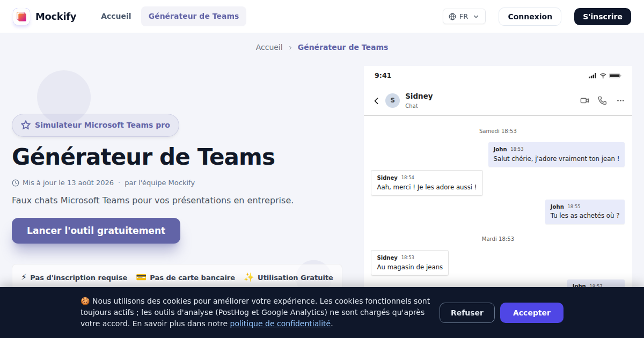644x338 pixels.
Task: Click the sparkles icon by Utilisation Gratuite
Action: [248, 277]
